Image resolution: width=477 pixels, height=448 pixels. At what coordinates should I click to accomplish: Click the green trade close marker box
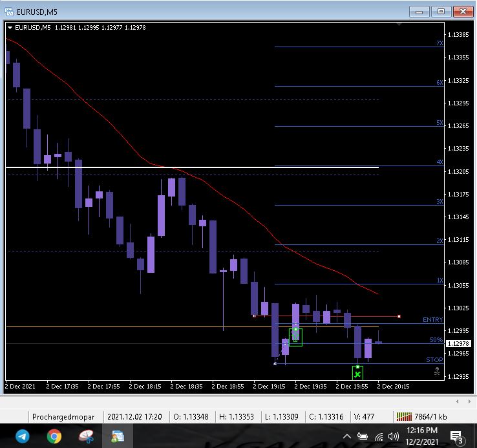357,373
